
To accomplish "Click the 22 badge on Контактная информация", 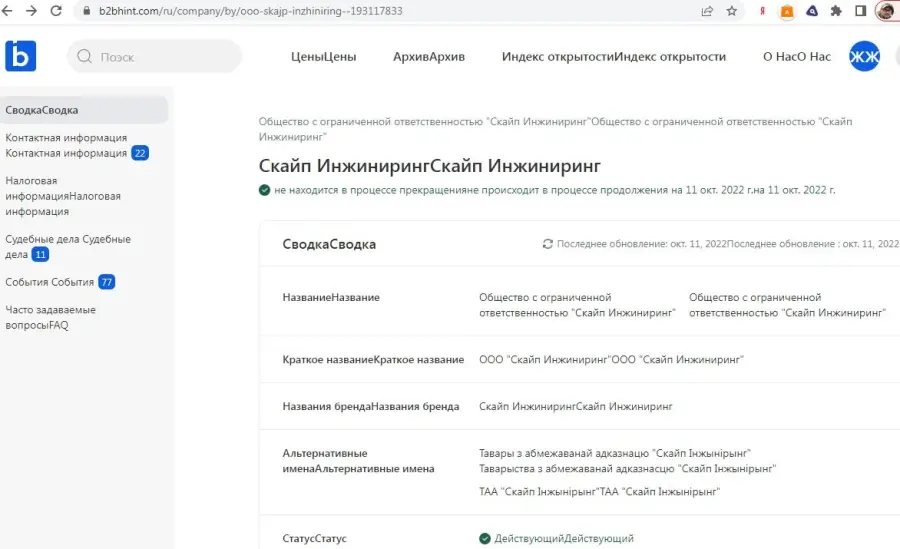I will (140, 153).
